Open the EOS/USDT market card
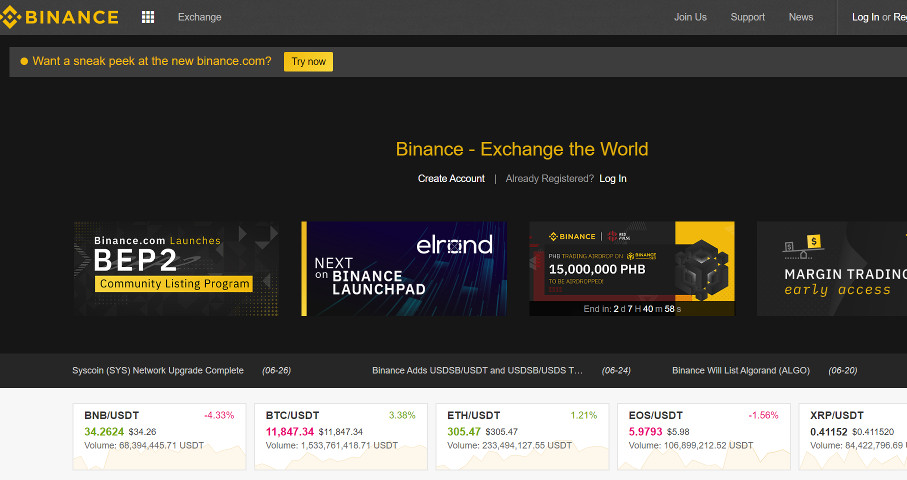 [704, 437]
